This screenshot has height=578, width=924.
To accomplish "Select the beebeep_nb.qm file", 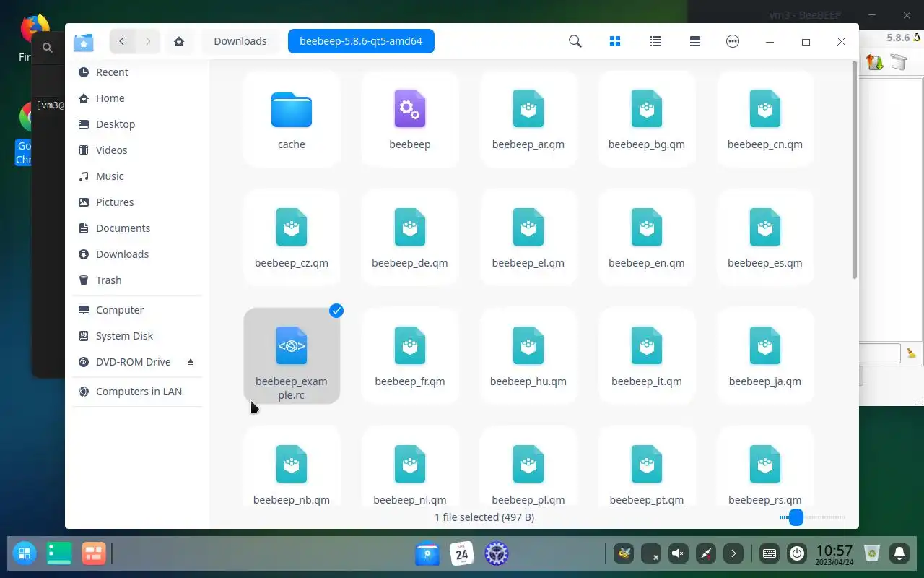I will (292, 467).
